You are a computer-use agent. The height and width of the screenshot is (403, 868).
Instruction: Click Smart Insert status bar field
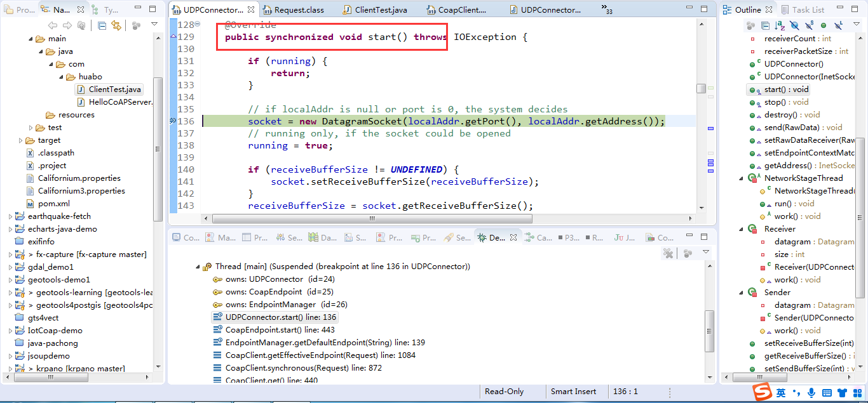click(574, 392)
